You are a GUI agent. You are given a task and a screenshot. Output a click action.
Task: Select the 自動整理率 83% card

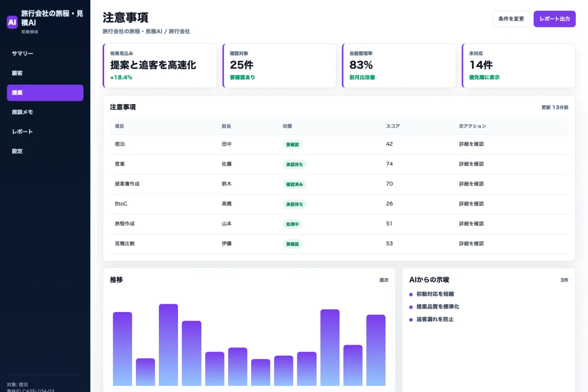tap(399, 65)
